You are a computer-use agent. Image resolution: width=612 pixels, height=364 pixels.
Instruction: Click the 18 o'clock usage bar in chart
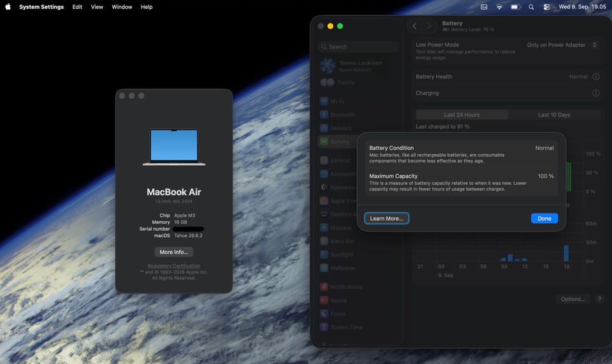click(566, 253)
